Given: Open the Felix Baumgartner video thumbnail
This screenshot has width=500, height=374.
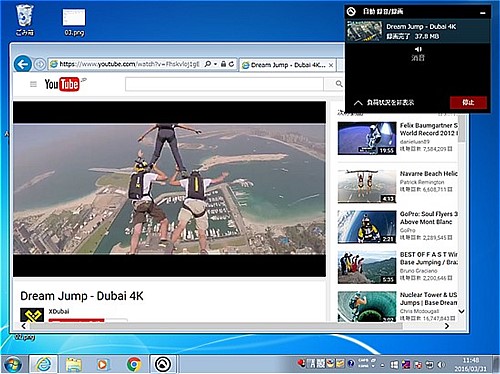Looking at the screenshot, I should coord(367,138).
